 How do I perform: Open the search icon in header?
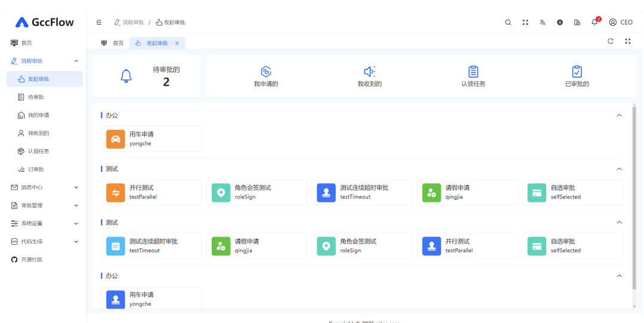(x=508, y=22)
